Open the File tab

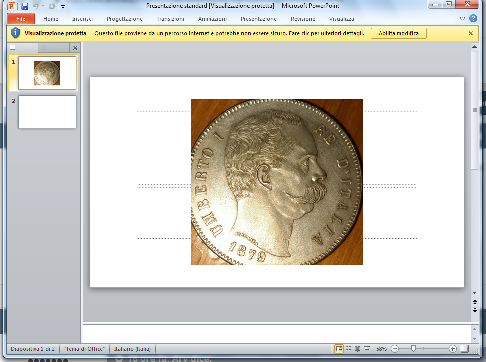[21, 19]
